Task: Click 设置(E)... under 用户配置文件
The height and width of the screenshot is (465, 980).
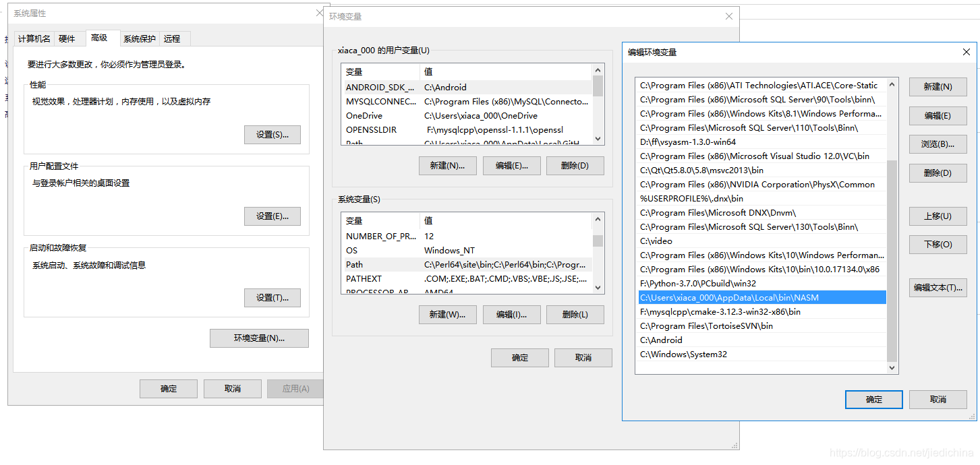Action: pos(272,216)
